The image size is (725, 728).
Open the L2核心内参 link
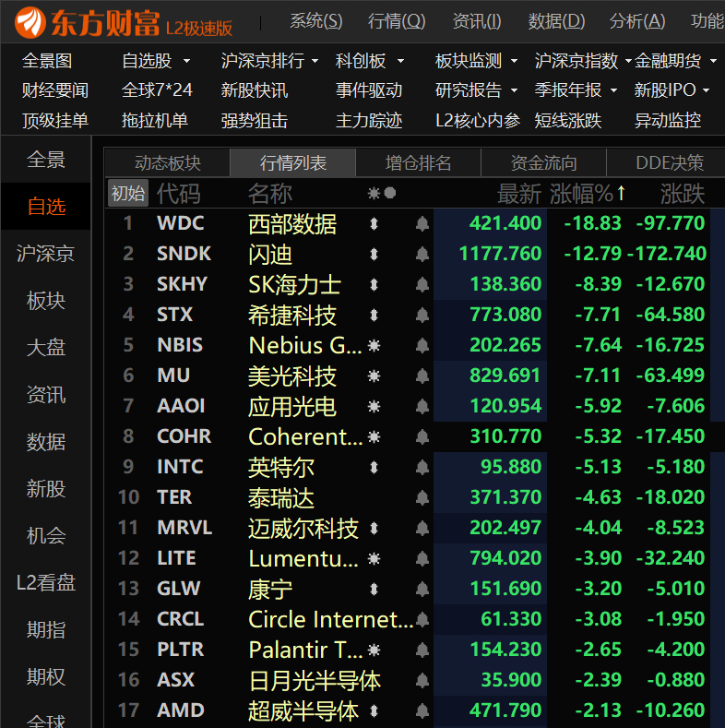coord(478,121)
